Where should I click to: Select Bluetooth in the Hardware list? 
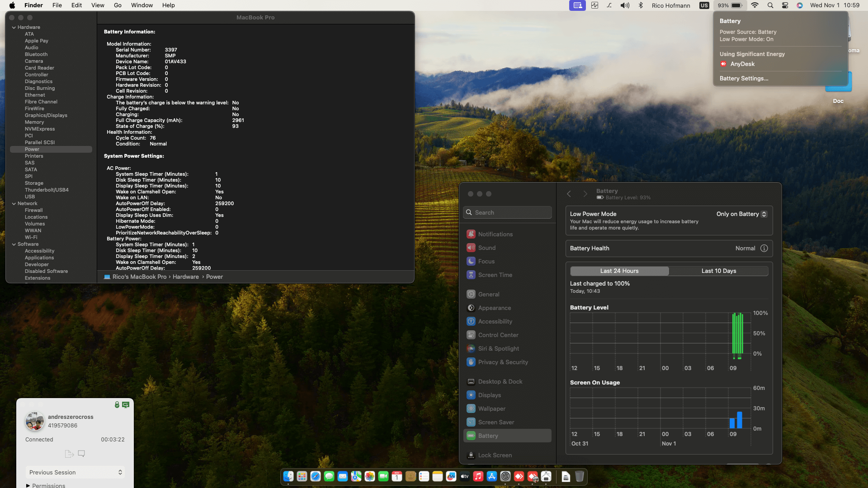[36, 54]
